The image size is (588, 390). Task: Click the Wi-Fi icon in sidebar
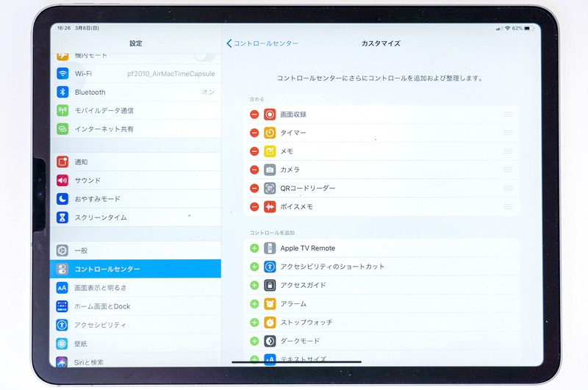pos(62,73)
